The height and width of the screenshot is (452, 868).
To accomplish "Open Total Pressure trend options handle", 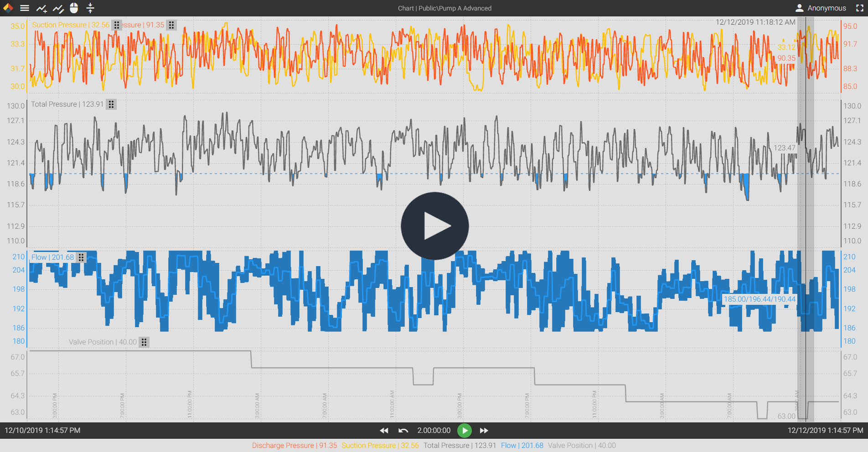I will 111,104.
